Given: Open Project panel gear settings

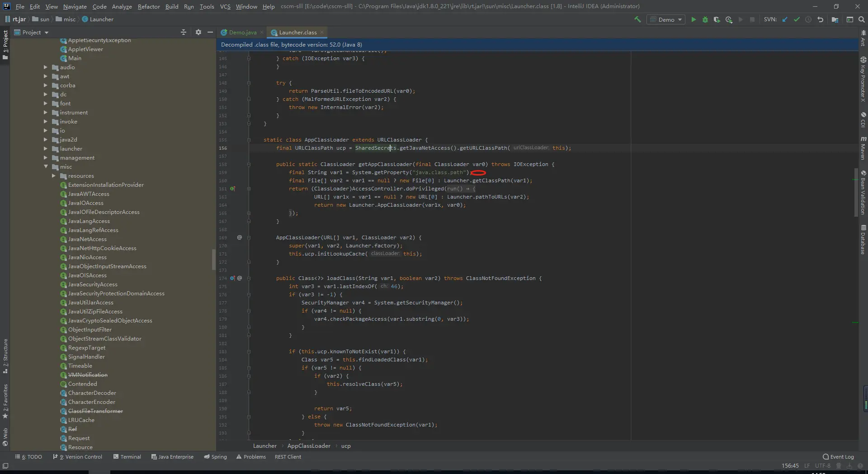Looking at the screenshot, I should [x=198, y=32].
